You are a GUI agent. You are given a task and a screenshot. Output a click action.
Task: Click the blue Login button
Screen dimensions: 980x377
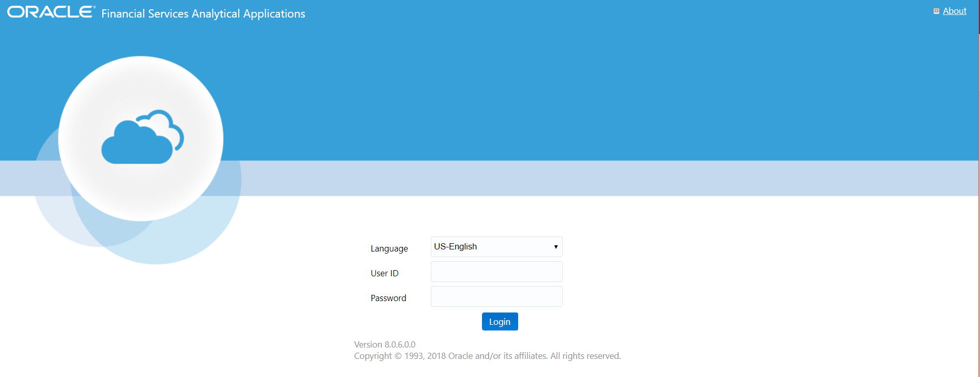pos(500,322)
